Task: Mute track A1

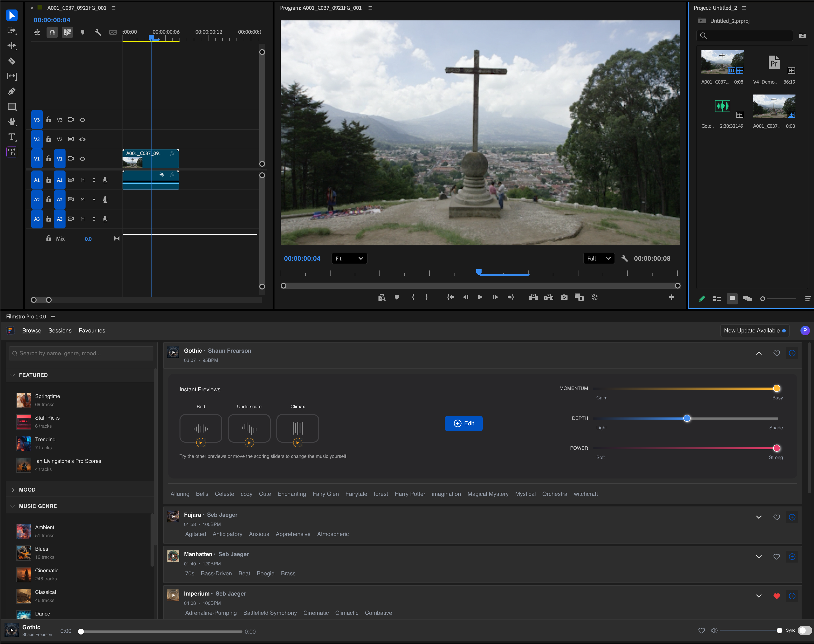Action: (83, 180)
